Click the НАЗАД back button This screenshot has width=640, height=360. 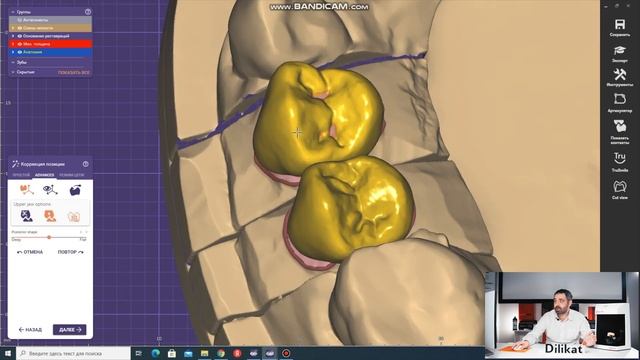[x=30, y=330]
